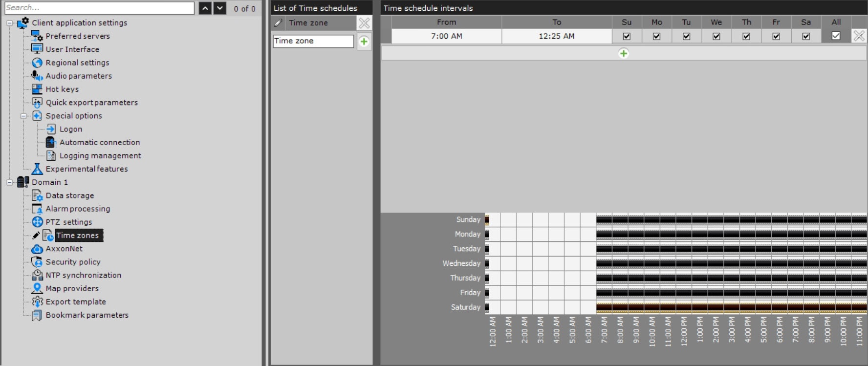Click the Preferred servers icon
Viewport: 868px width, 366px height.
(37, 36)
